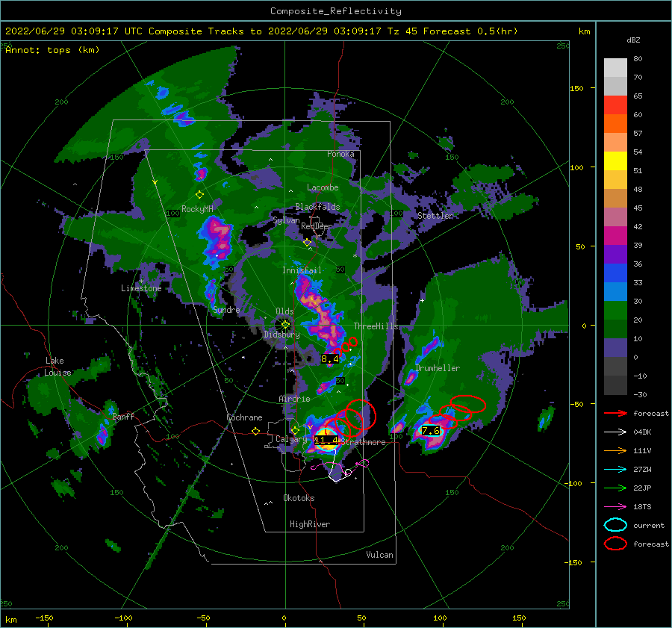Image resolution: width=672 pixels, height=628 pixels.
Task: Click the yellow diamond marker at Olds radar center
Action: 285,325
